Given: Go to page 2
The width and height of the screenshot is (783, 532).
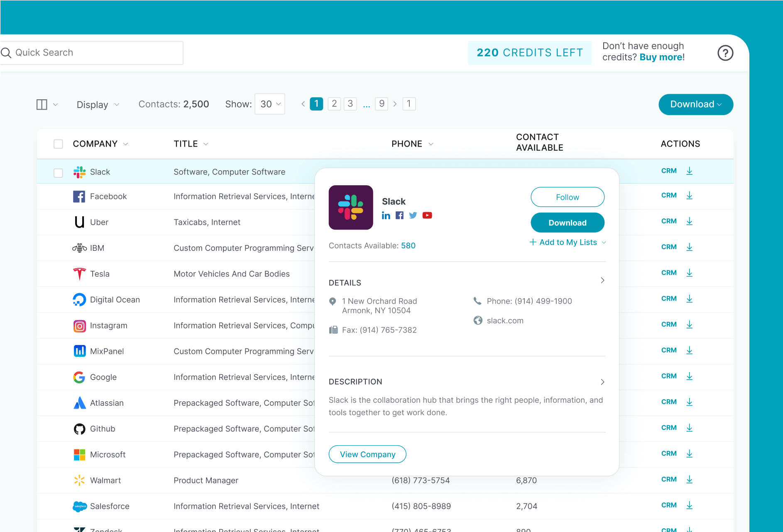Looking at the screenshot, I should click(334, 104).
